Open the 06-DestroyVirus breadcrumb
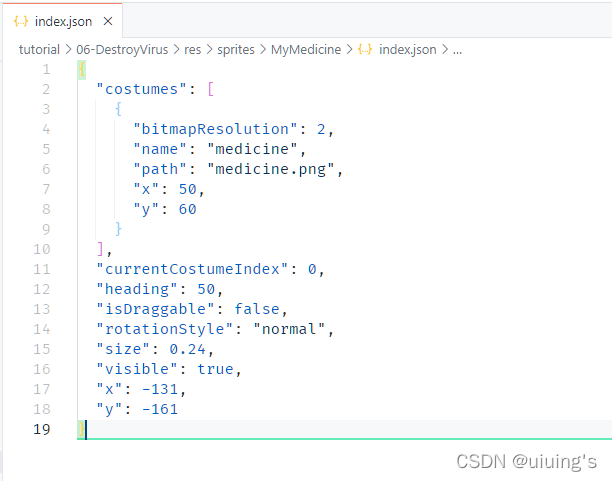This screenshot has width=612, height=481. click(122, 50)
